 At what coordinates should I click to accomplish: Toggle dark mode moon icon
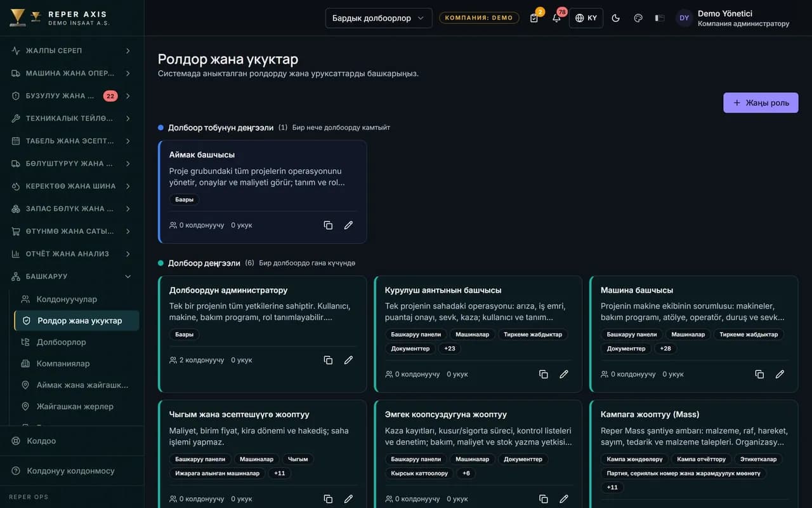[x=615, y=18]
